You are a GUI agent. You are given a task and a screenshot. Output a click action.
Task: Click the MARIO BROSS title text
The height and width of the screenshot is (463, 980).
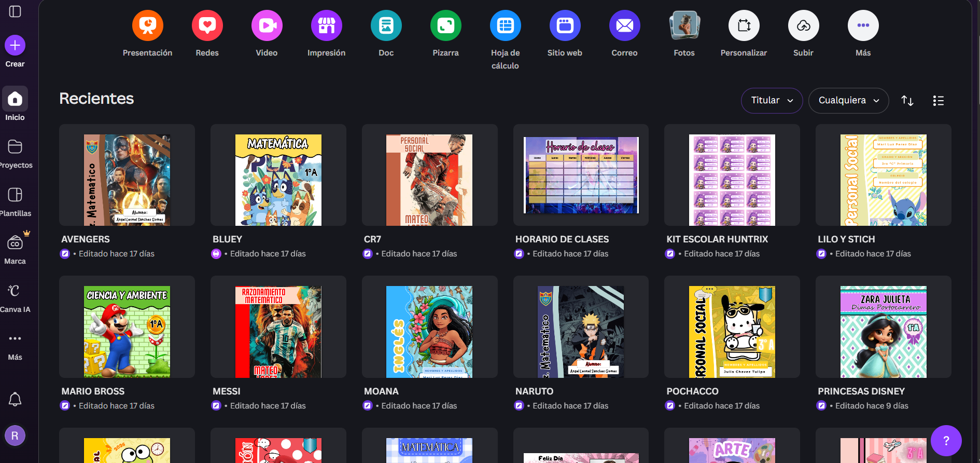click(x=93, y=391)
